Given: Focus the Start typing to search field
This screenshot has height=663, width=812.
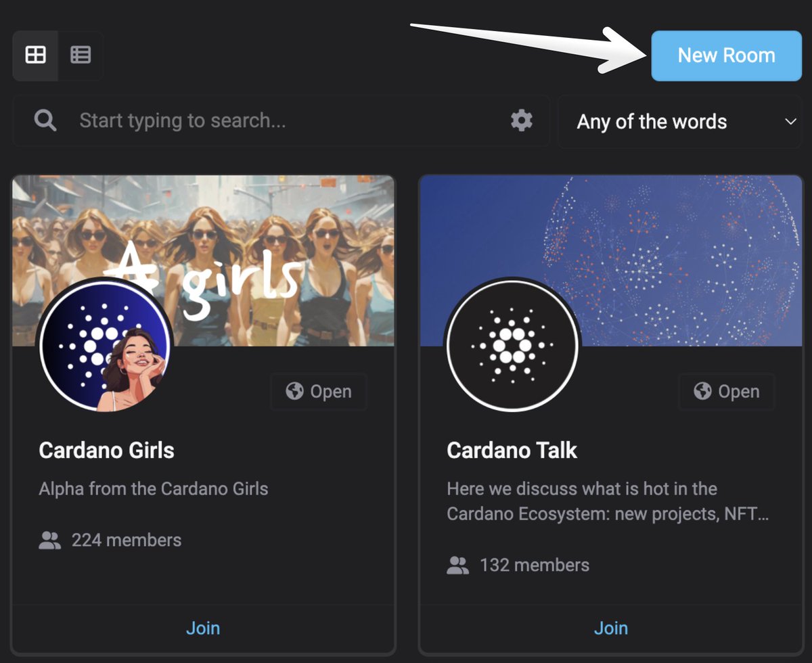Looking at the screenshot, I should tap(281, 121).
